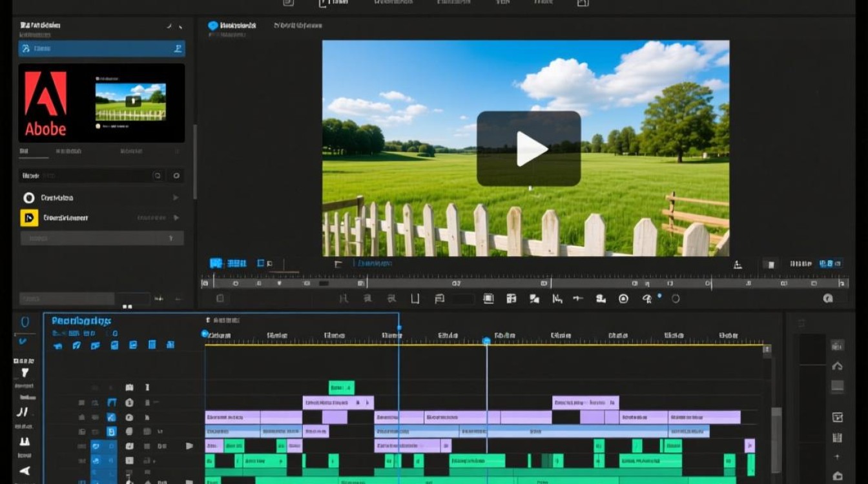
Task: Click the white circle icon in left panel
Action: [x=29, y=198]
